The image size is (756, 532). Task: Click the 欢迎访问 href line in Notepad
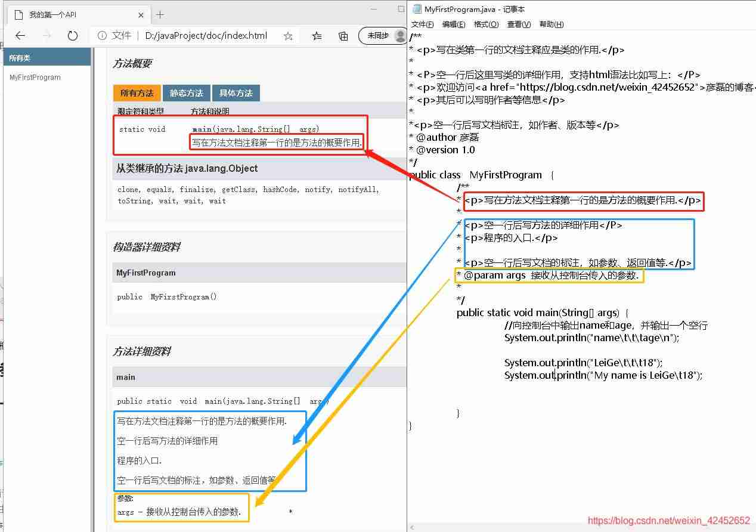point(583,88)
